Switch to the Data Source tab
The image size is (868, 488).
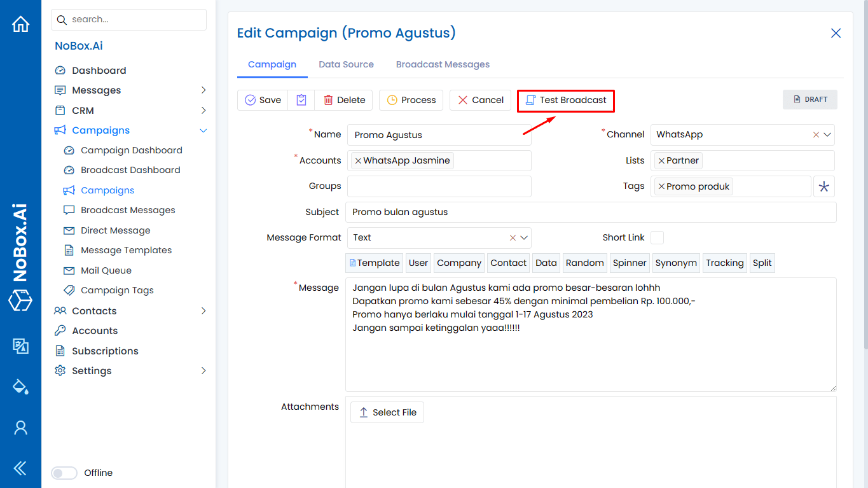pyautogui.click(x=346, y=64)
